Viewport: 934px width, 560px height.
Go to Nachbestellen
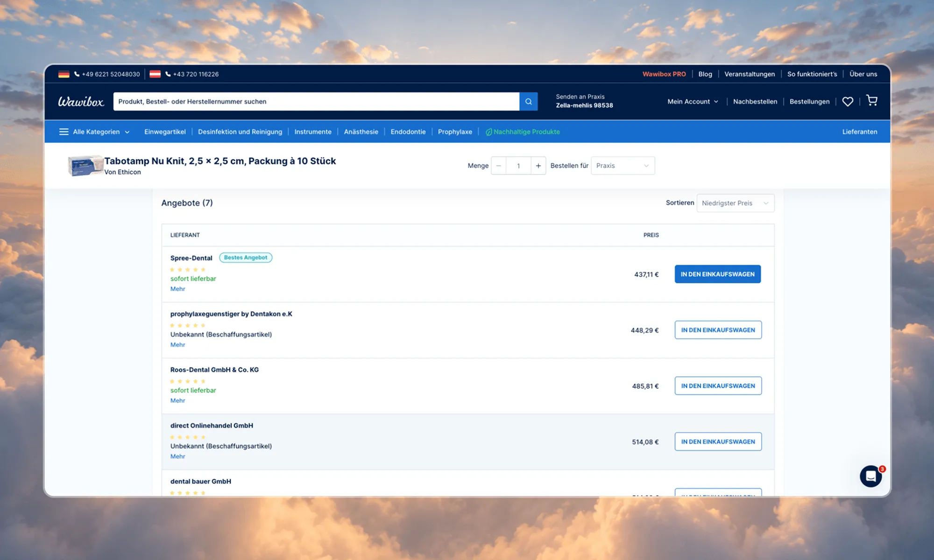click(x=755, y=101)
